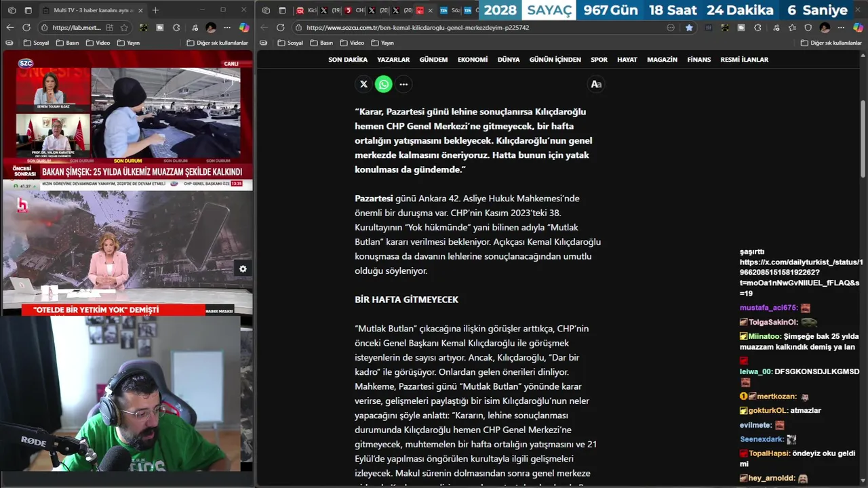Open Copilot in the Multi TV window

point(244,28)
